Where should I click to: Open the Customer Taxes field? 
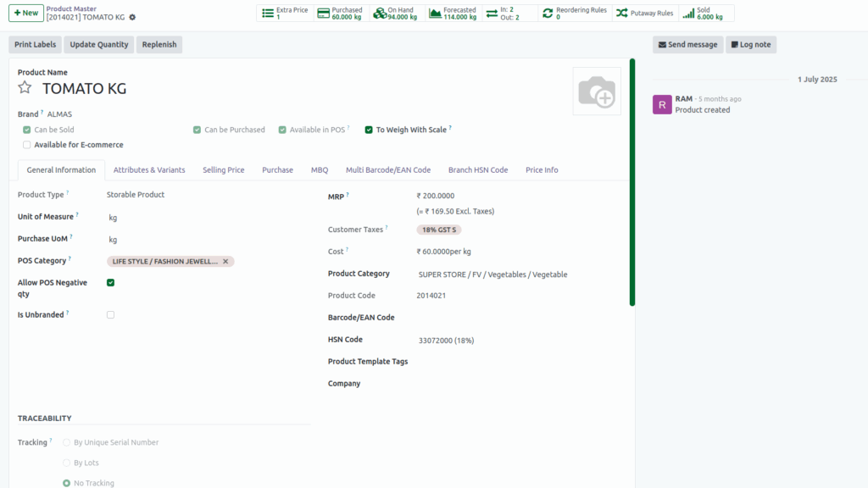coord(439,229)
